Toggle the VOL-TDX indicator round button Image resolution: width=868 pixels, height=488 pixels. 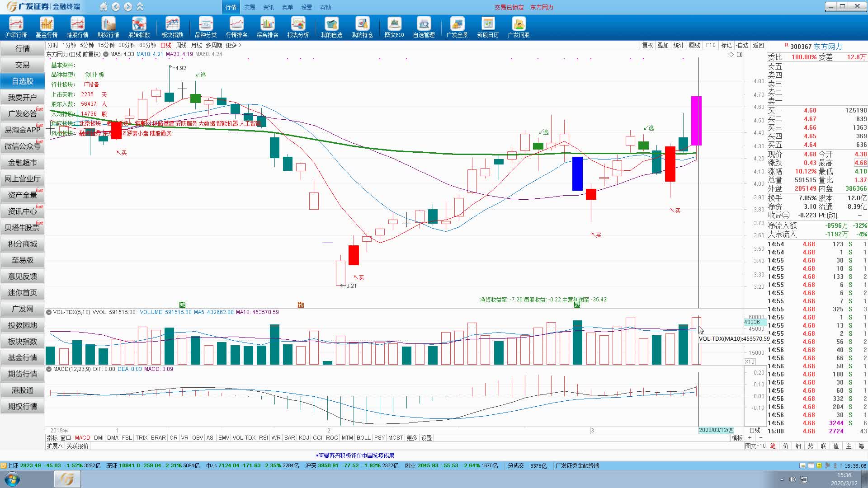click(x=49, y=312)
